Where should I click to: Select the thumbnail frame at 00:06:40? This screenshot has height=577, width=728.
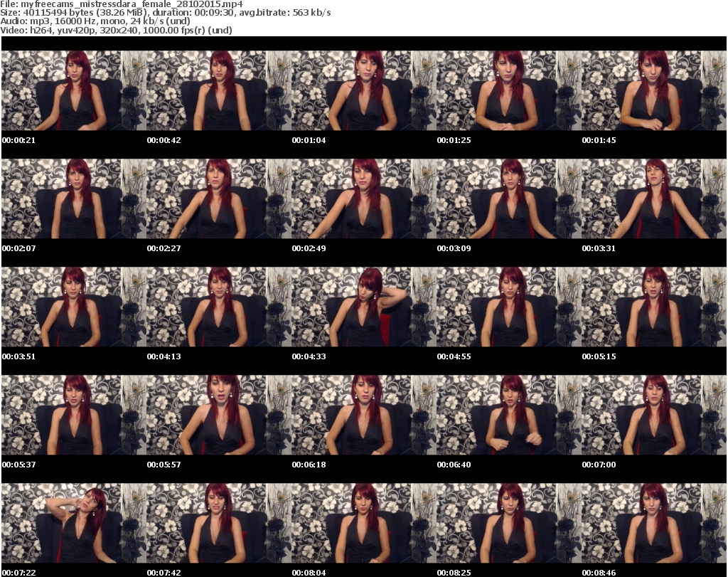click(x=509, y=415)
